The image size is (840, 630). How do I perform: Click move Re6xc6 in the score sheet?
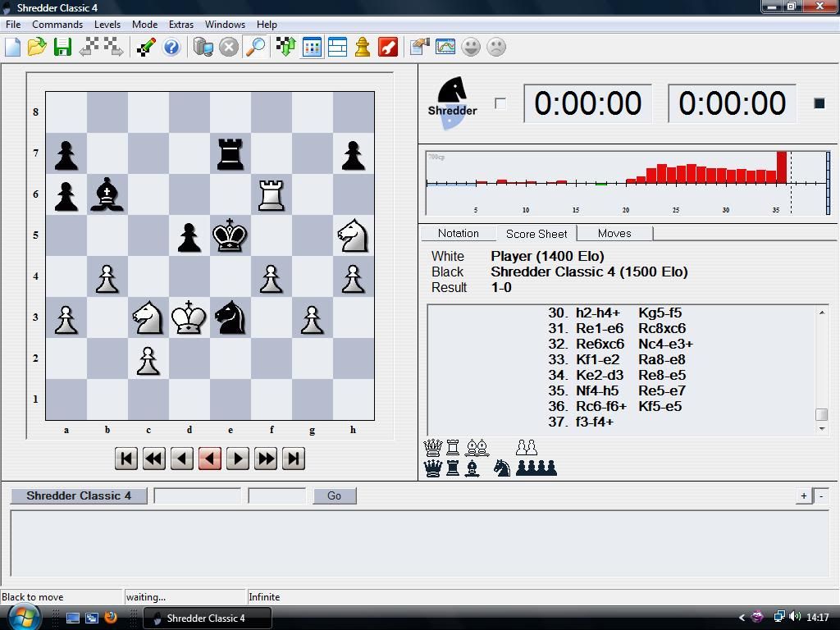click(x=600, y=345)
